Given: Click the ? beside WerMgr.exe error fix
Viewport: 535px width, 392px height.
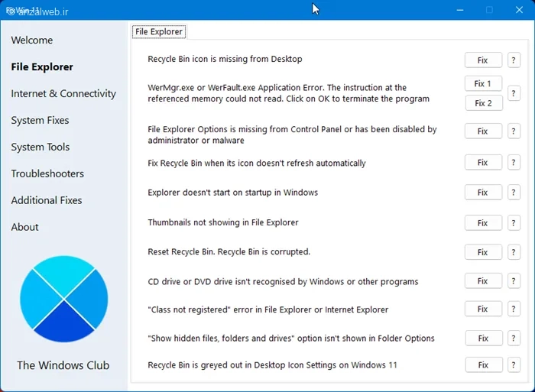Looking at the screenshot, I should (514, 93).
